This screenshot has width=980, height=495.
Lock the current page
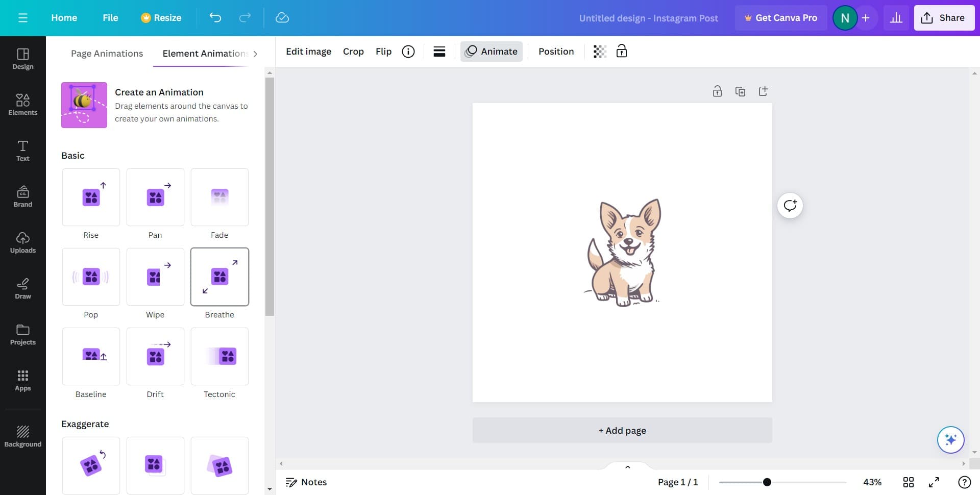[717, 91]
